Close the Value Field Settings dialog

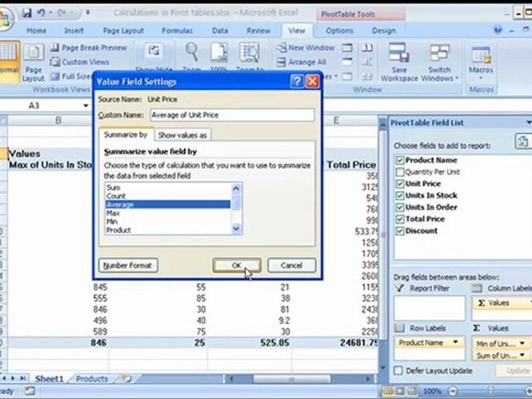pyautogui.click(x=312, y=82)
